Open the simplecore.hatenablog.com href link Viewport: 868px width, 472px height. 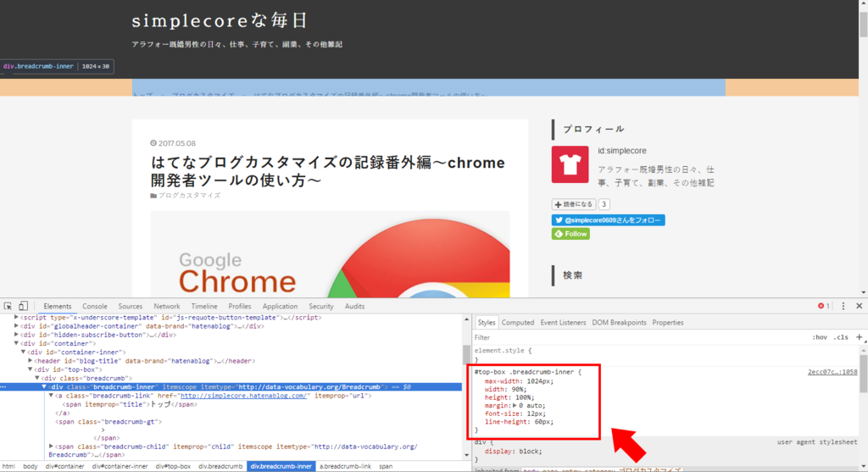pyautogui.click(x=243, y=396)
